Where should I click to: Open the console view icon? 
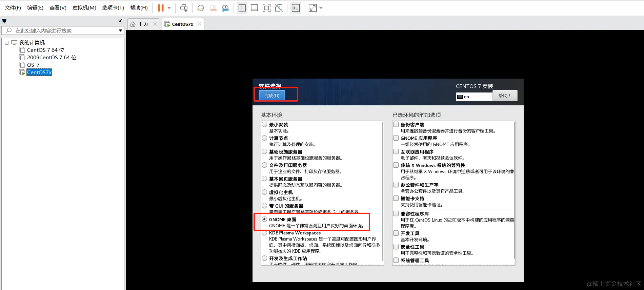[296, 8]
